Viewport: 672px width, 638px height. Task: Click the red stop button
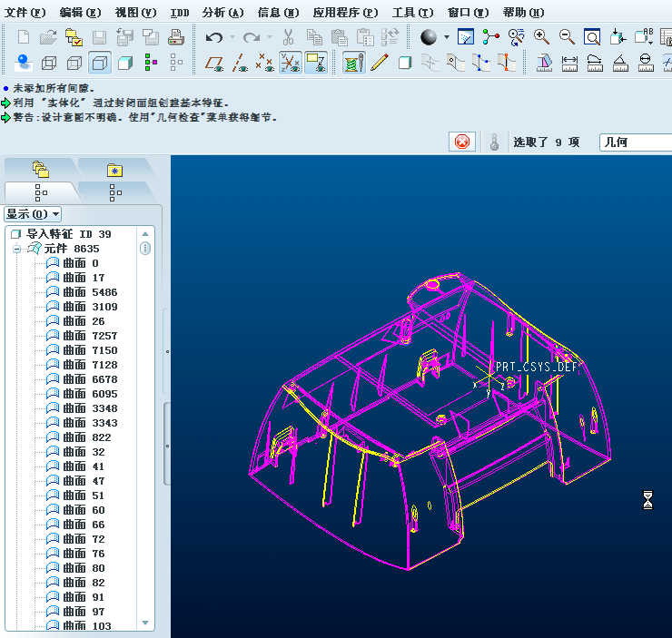point(462,142)
